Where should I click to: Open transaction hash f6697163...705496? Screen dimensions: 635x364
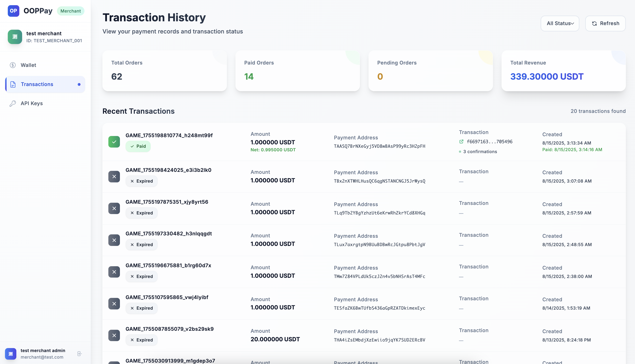(490, 142)
